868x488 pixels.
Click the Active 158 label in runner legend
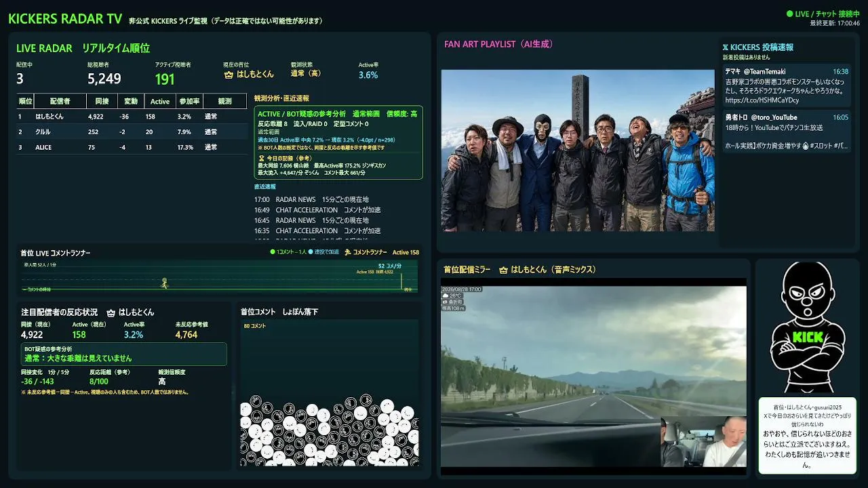pyautogui.click(x=406, y=252)
